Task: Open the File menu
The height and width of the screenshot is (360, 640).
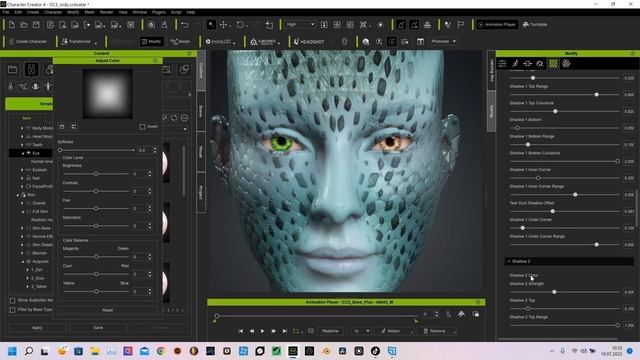Action: 6,12
